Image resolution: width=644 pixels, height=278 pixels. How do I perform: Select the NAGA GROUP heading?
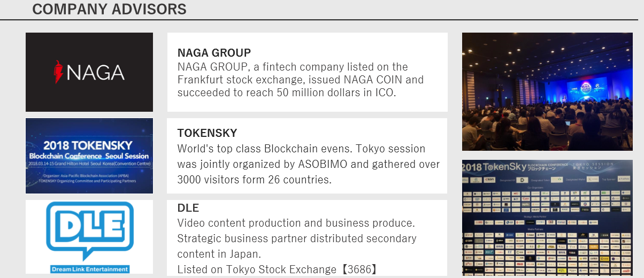click(214, 53)
